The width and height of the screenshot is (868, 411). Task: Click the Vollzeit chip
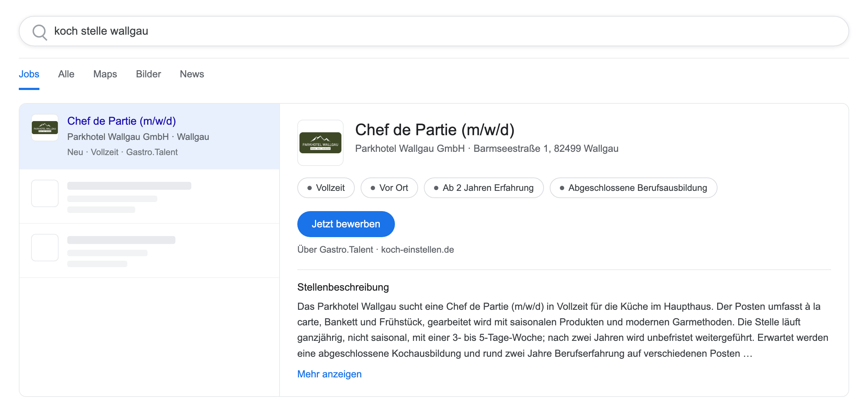click(326, 188)
